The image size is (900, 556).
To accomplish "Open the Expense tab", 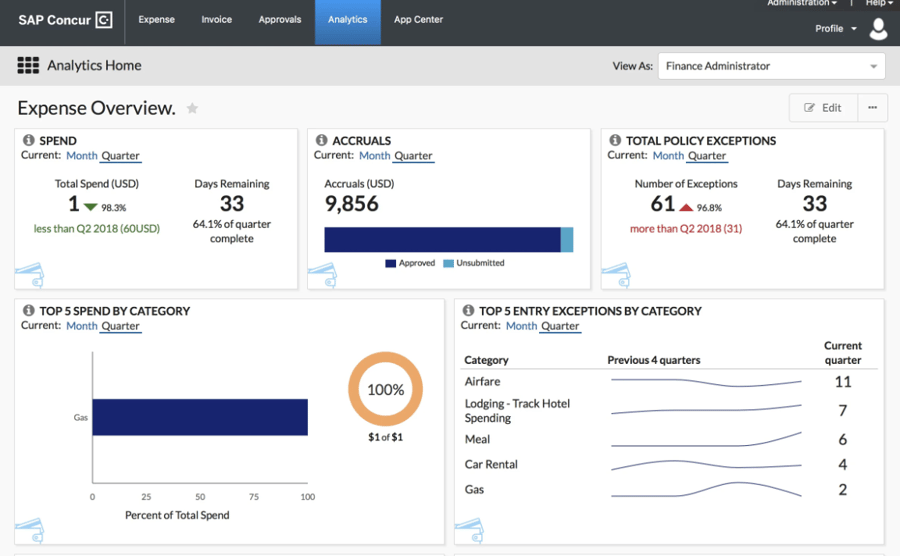I will coord(156,20).
